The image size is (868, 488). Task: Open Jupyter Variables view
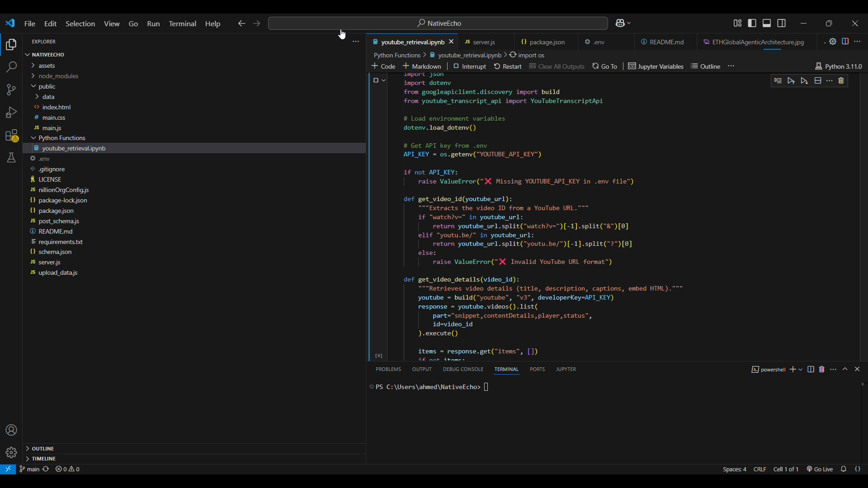(656, 66)
